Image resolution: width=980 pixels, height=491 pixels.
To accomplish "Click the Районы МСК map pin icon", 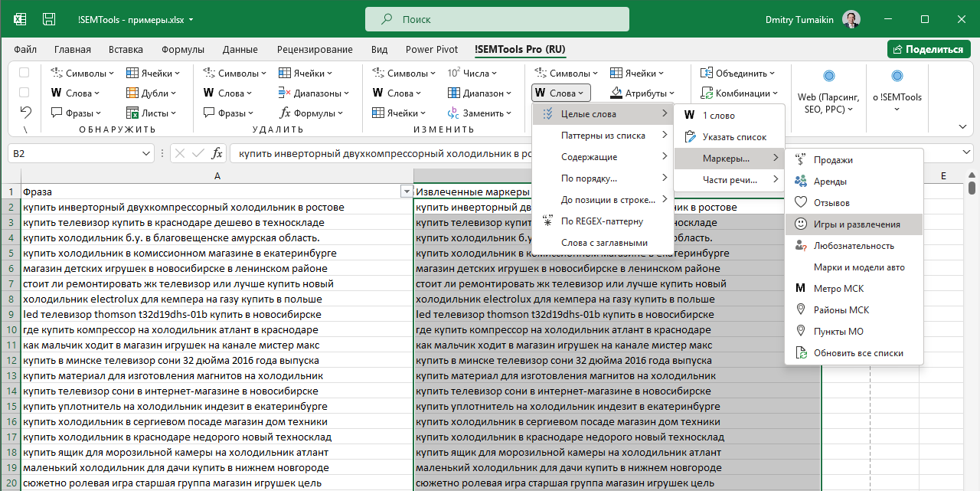I will (801, 310).
